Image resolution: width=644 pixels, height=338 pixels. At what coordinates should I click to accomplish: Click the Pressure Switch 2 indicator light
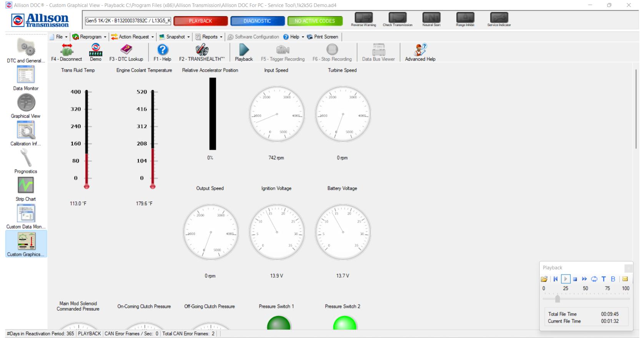(344, 322)
